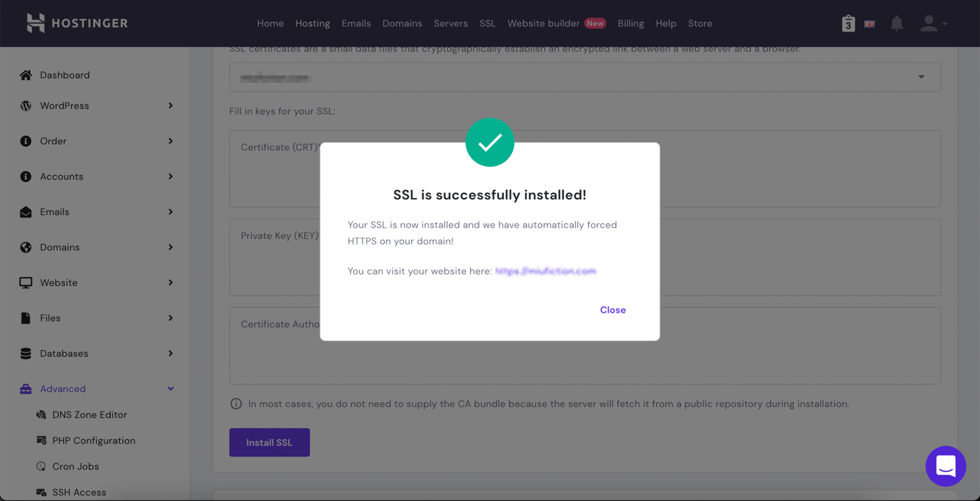Open the user profile menu
The image size is (980, 501).
pyautogui.click(x=933, y=24)
